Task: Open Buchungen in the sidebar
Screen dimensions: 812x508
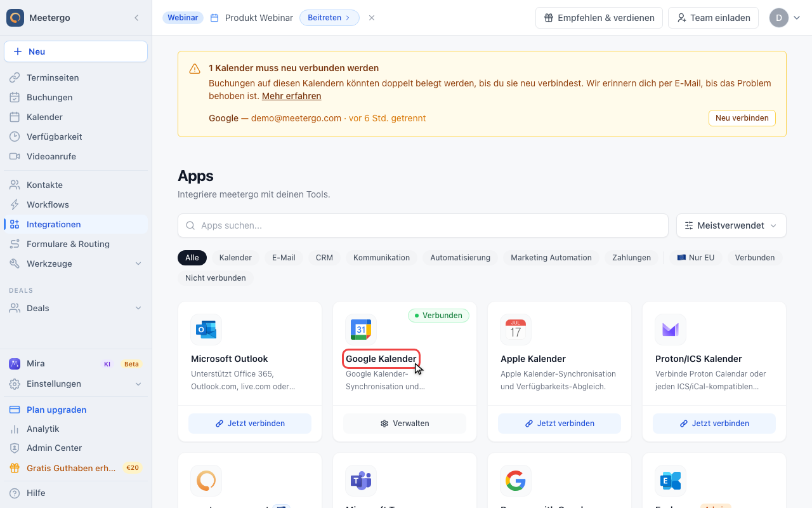Action: pos(75,97)
